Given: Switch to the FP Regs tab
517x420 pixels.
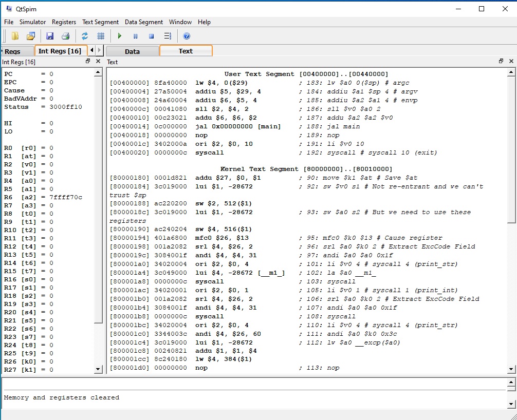Looking at the screenshot, I should (17, 51).
